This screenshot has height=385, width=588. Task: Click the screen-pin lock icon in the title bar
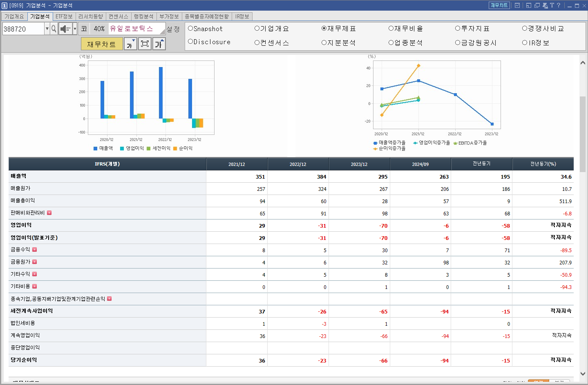tap(545, 5)
